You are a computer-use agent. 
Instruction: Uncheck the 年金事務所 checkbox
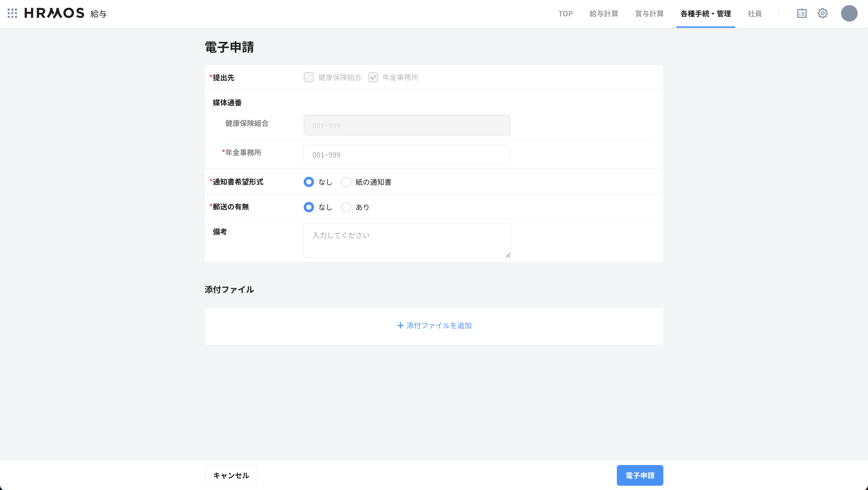[x=373, y=77]
